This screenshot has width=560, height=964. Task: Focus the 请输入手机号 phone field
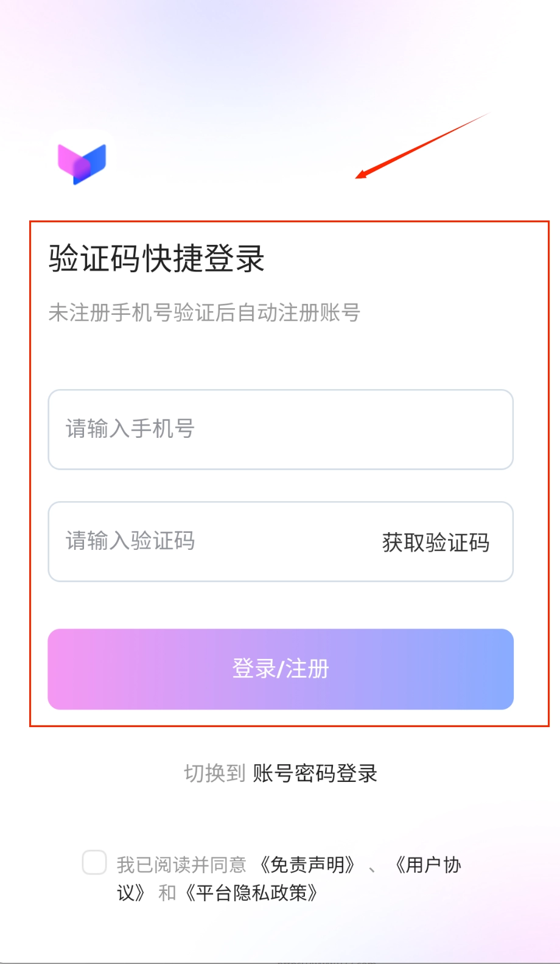coord(280,429)
